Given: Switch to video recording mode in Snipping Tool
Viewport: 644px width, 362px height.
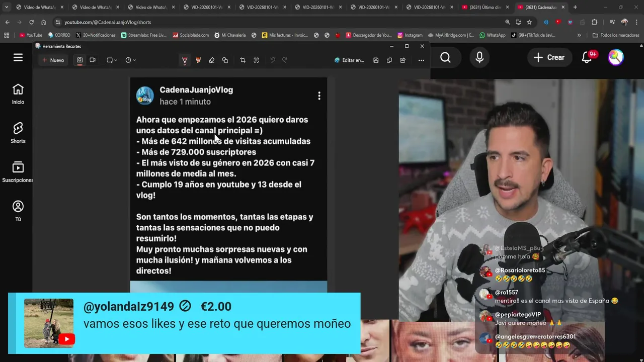Looking at the screenshot, I should click(93, 60).
